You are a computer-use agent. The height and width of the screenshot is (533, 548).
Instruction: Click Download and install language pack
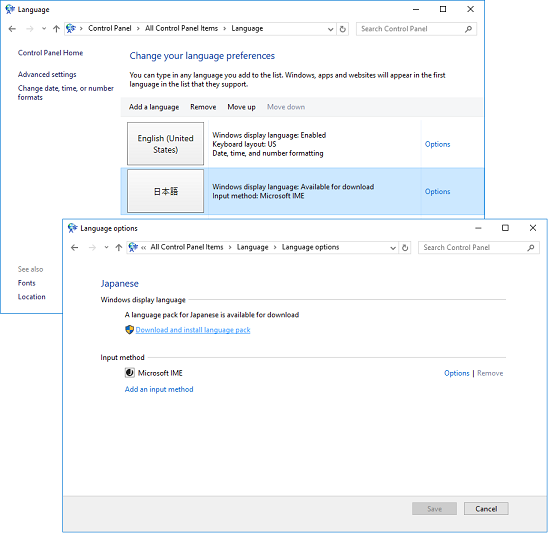193,330
